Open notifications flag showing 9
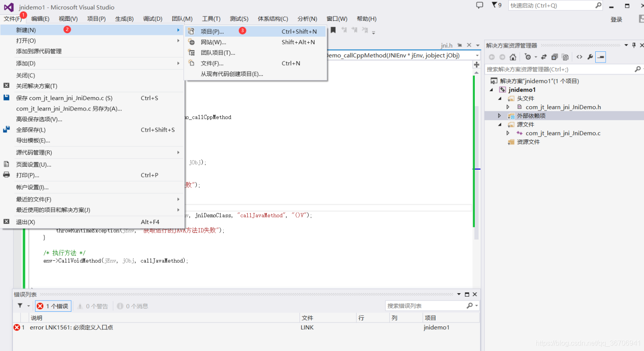Image resolution: width=644 pixels, height=351 pixels. click(497, 5)
